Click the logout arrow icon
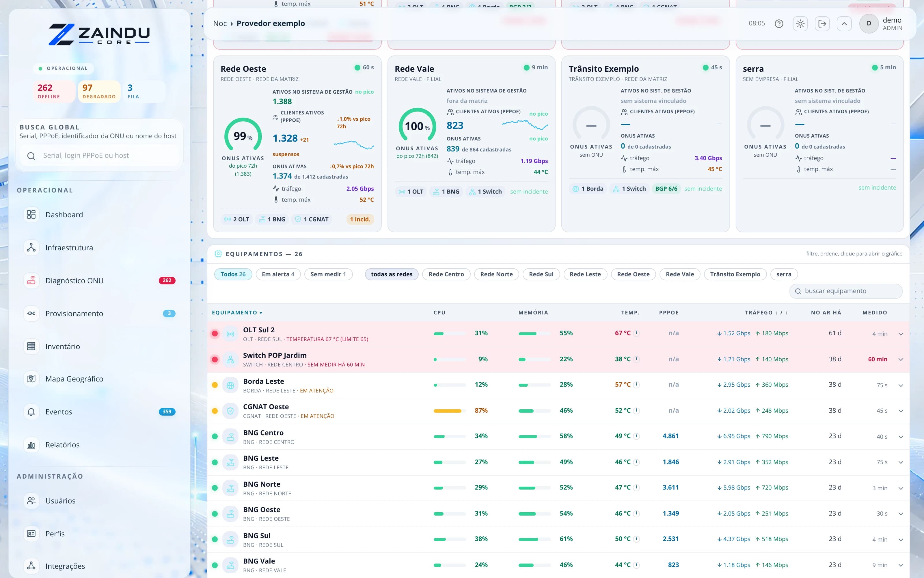 (x=822, y=24)
